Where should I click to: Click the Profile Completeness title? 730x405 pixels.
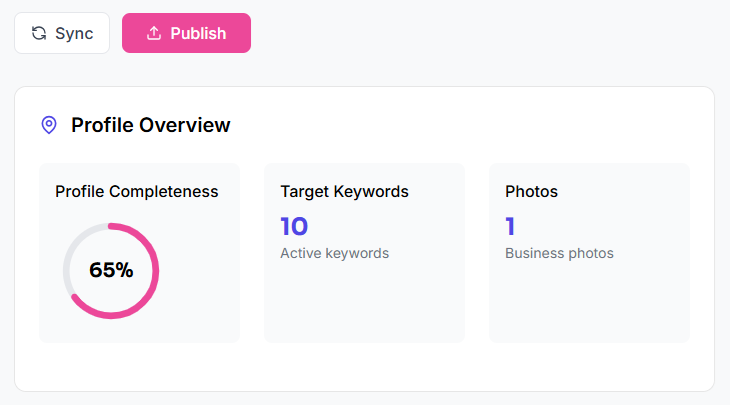click(x=136, y=191)
